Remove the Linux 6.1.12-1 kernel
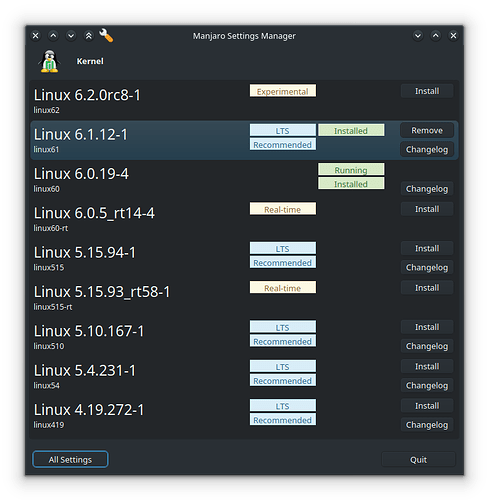Image resolution: width=489 pixels, height=500 pixels. 427,130
